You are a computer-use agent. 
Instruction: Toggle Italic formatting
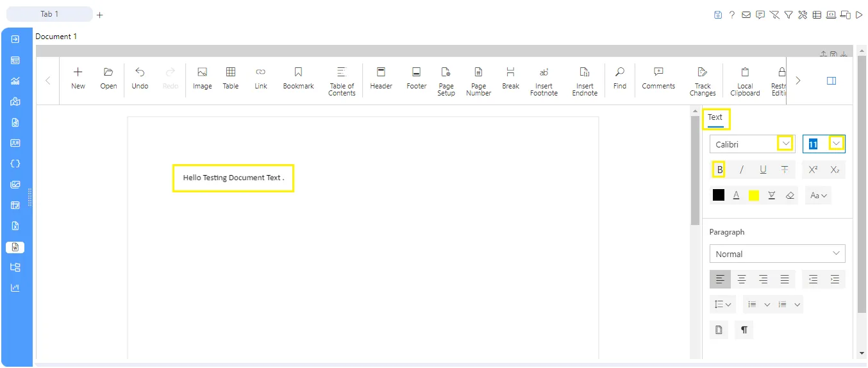pyautogui.click(x=742, y=170)
